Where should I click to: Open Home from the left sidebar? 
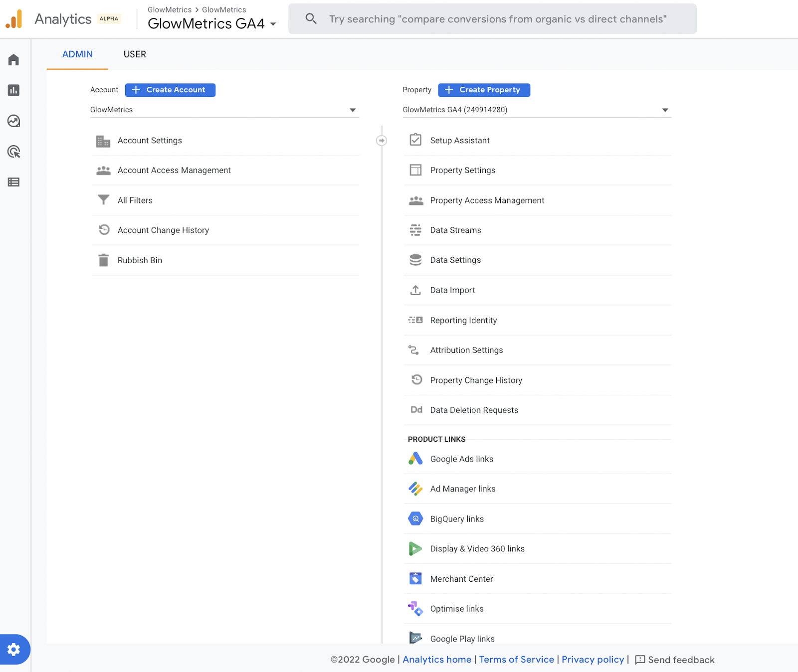tap(13, 60)
